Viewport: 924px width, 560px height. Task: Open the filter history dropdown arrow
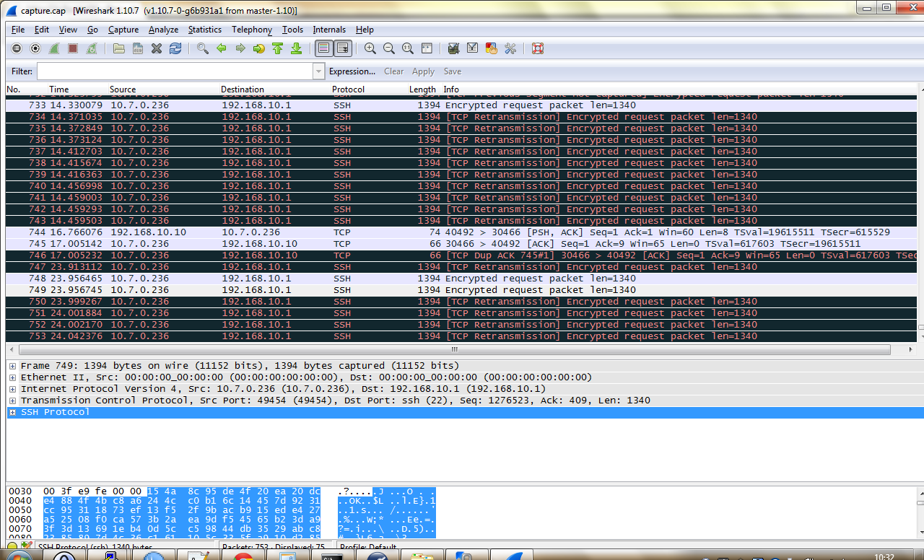(x=318, y=71)
